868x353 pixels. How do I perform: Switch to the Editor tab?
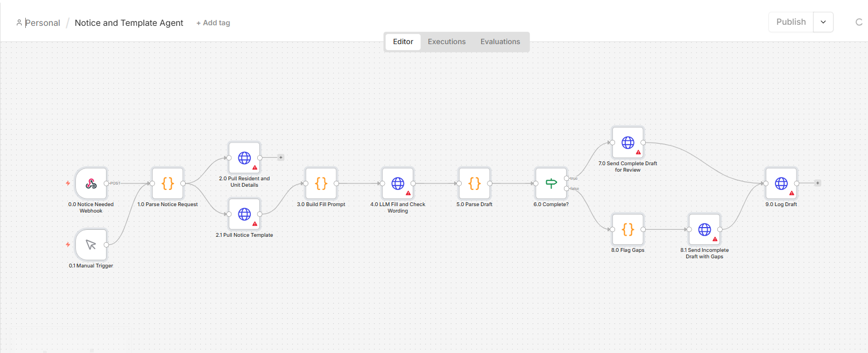(403, 42)
